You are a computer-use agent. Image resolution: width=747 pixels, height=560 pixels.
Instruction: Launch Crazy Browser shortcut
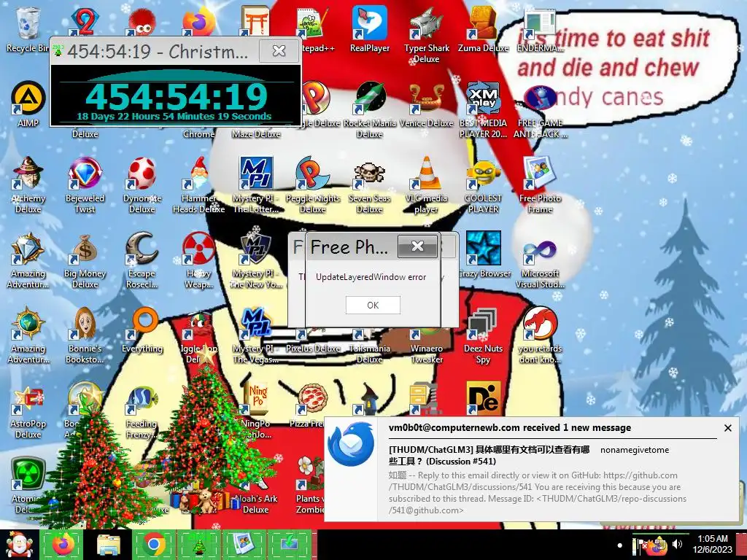coord(483,255)
